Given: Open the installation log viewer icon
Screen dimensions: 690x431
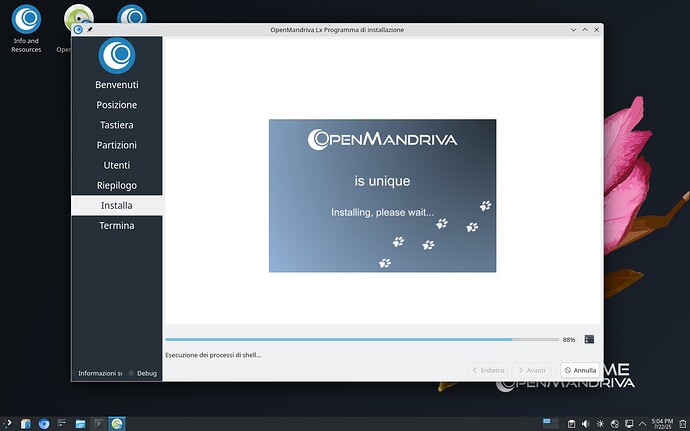Looking at the screenshot, I should coord(589,339).
